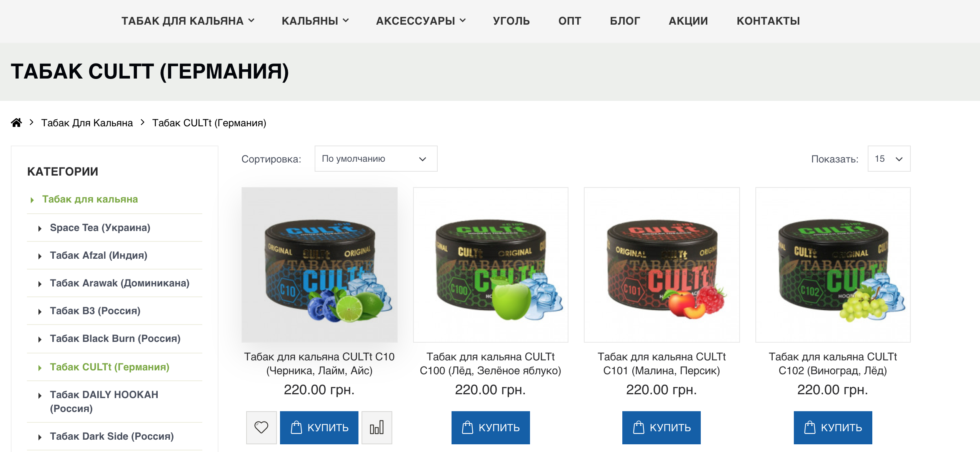The image size is (980, 452).
Task: Open CULTt C101 product image
Action: (x=662, y=265)
